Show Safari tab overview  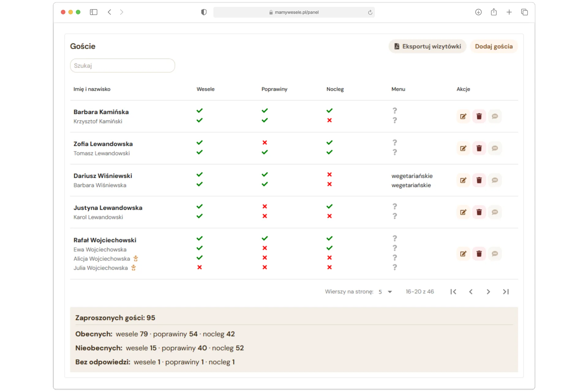coord(524,12)
